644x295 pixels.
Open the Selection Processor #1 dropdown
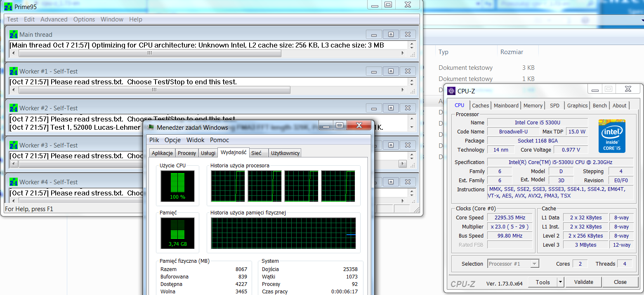point(514,264)
